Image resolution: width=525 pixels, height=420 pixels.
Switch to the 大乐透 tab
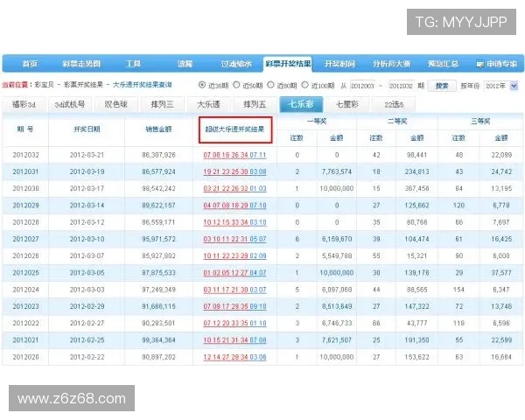pos(208,104)
